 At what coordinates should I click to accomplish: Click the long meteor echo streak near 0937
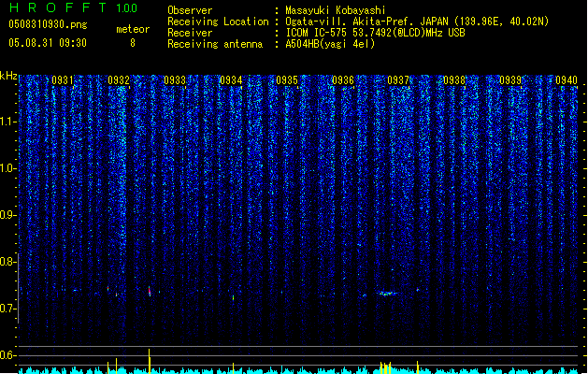pos(387,294)
